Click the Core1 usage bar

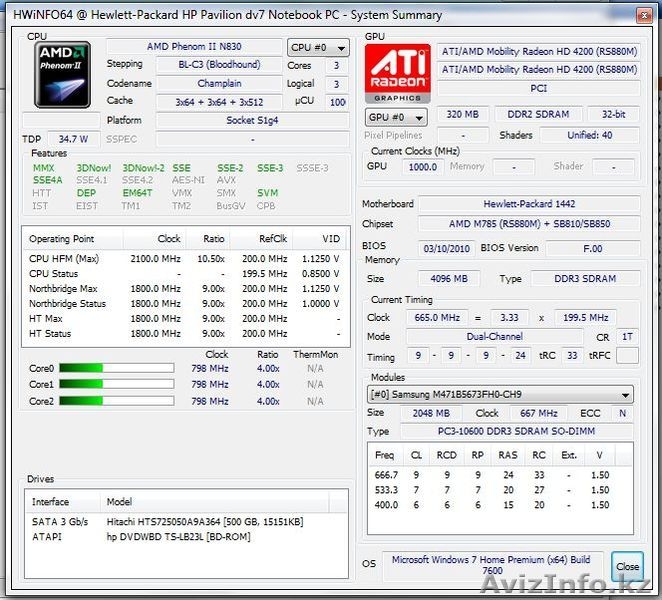click(117, 384)
